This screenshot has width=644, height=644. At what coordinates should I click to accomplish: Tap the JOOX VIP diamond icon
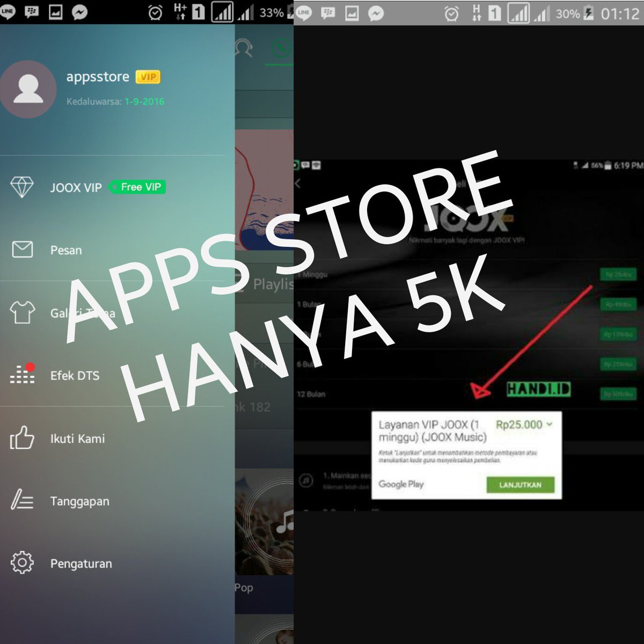pyautogui.click(x=22, y=187)
